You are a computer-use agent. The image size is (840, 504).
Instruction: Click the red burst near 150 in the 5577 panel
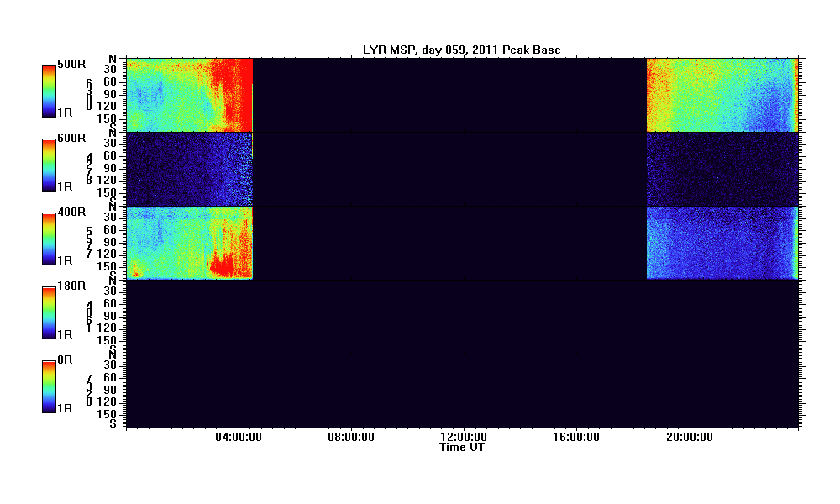click(222, 265)
